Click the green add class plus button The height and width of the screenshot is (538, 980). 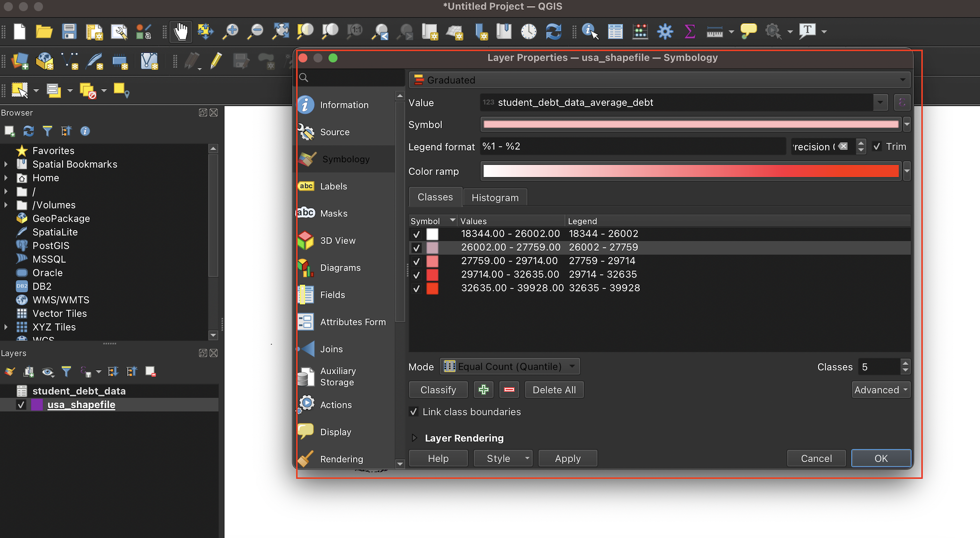click(x=483, y=390)
